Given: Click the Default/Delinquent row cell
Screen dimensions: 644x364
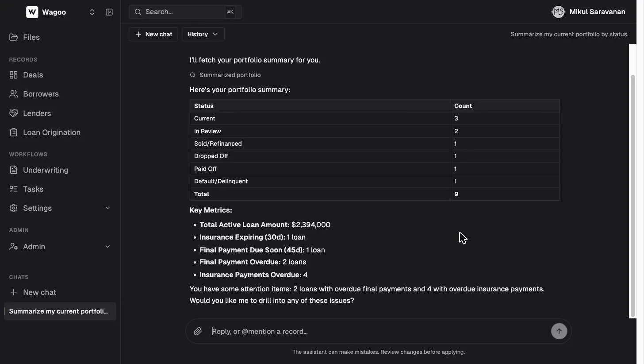Looking at the screenshot, I should (x=320, y=181).
